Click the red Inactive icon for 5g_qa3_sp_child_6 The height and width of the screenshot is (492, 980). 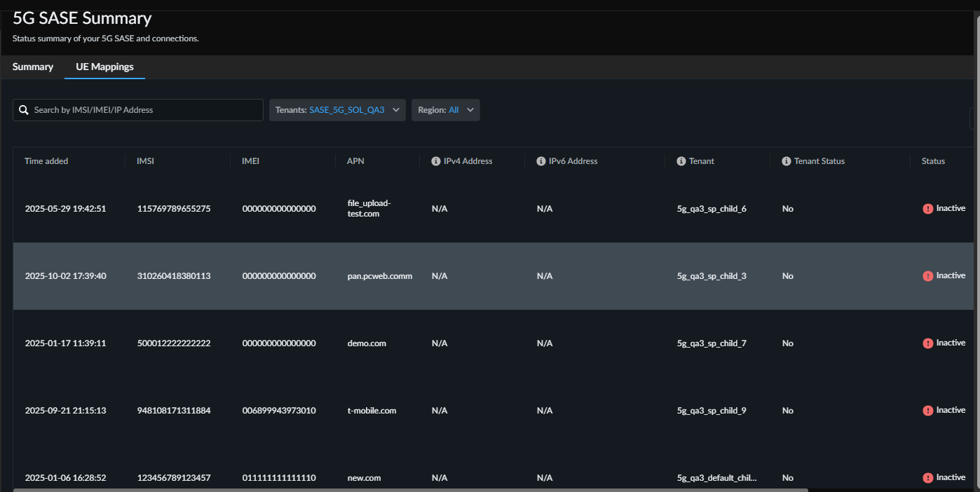click(928, 209)
